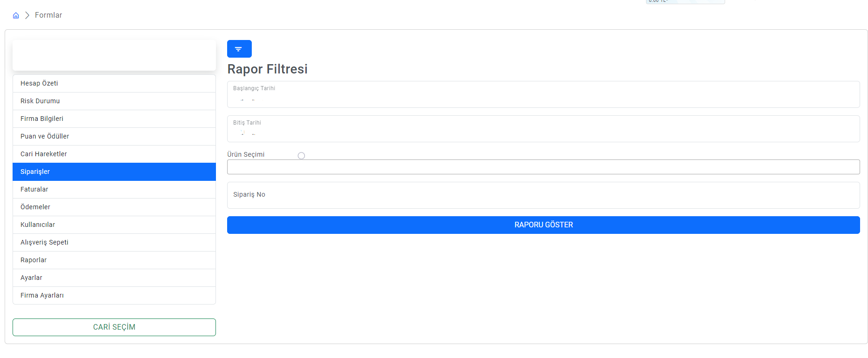Viewport: 868px width, 358px height.
Task: Click the Ürün Seçimi selection box
Action: pos(543,167)
